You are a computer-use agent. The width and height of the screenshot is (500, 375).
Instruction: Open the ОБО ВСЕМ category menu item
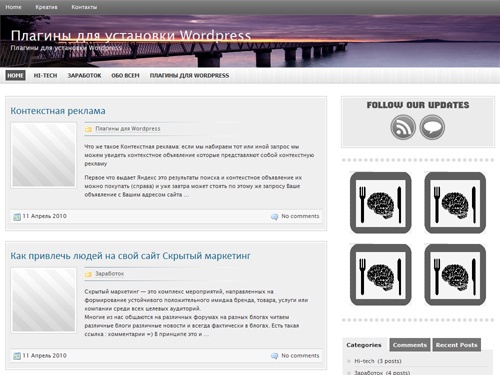tap(125, 76)
